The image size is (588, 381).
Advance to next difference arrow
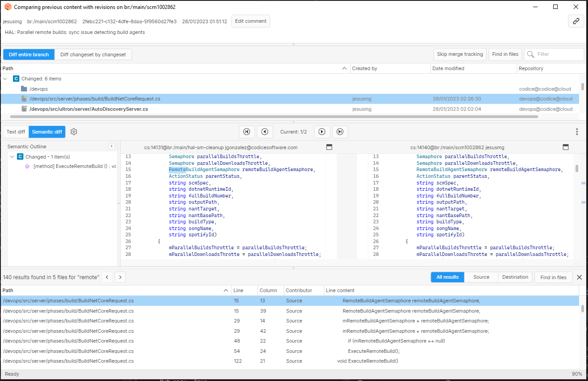click(322, 131)
